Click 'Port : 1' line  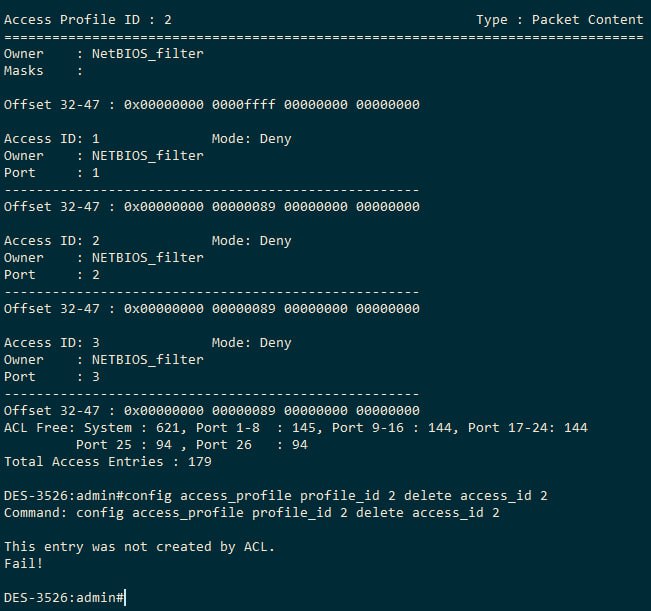tap(52, 173)
